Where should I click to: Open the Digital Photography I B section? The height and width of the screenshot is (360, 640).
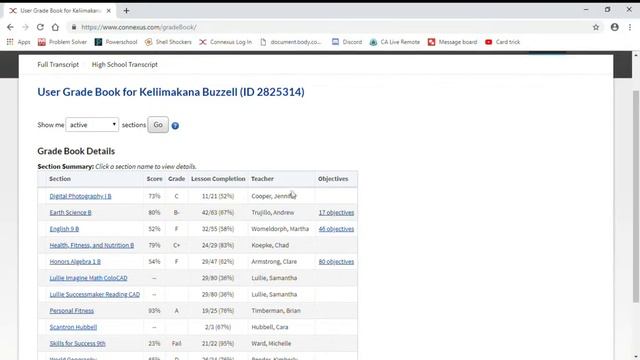pos(80,196)
